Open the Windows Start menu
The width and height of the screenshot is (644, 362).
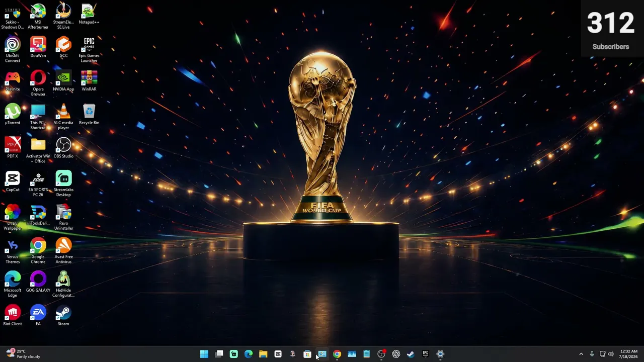[x=204, y=354]
